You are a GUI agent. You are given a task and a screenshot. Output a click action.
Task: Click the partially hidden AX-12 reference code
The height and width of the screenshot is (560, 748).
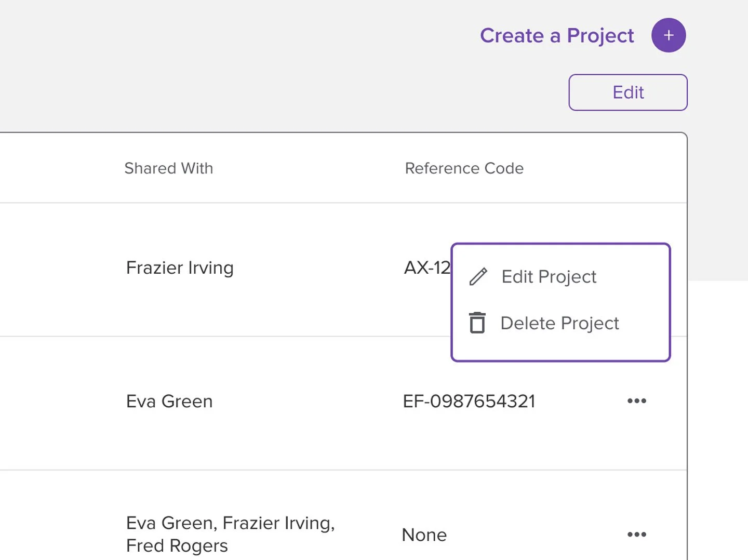point(426,268)
